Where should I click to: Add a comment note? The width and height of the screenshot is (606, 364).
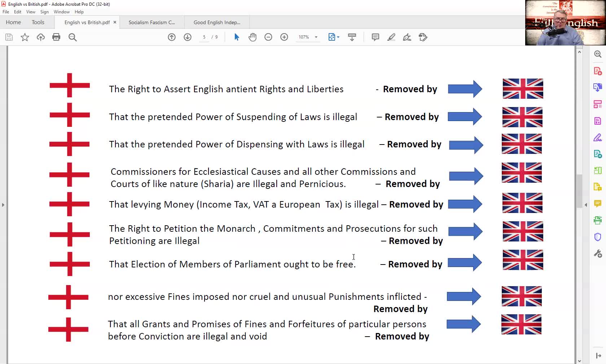coord(376,37)
